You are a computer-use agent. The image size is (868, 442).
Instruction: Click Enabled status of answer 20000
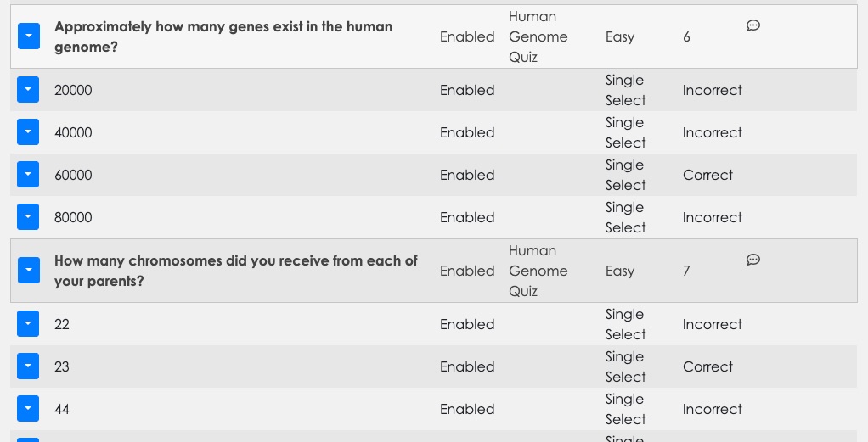(467, 90)
